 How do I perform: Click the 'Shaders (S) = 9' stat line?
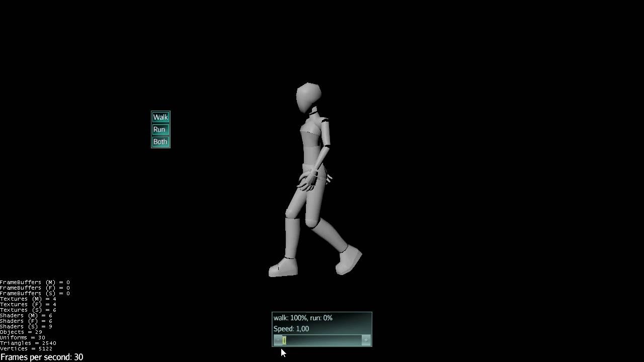[x=26, y=326]
